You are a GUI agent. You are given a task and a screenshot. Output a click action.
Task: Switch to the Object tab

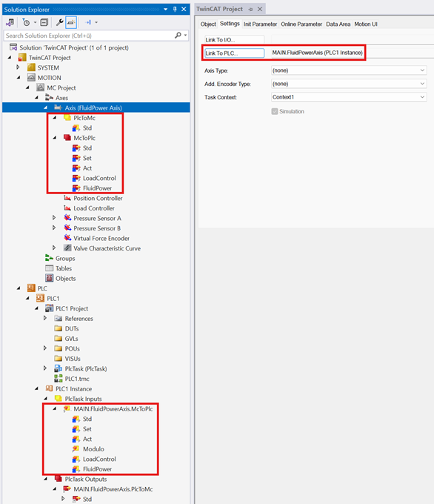[x=208, y=24]
